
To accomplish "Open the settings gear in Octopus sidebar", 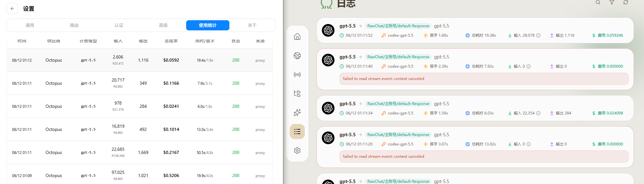I will point(297,150).
